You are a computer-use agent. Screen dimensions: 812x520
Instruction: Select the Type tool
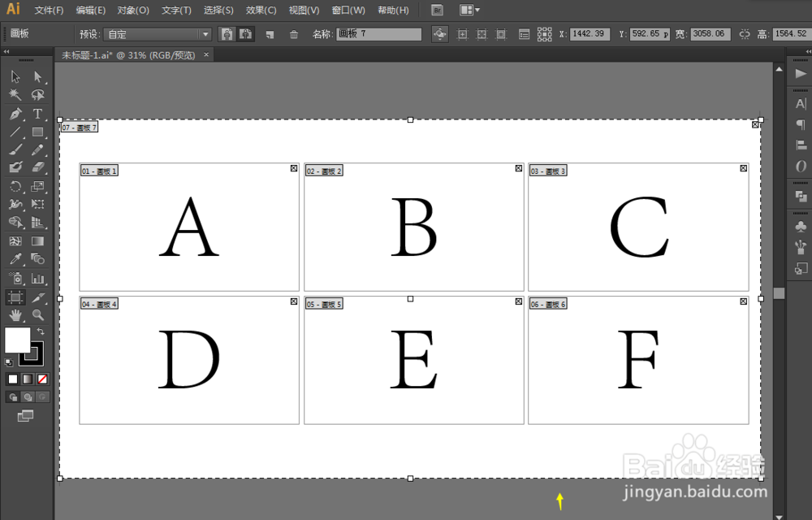coord(37,114)
